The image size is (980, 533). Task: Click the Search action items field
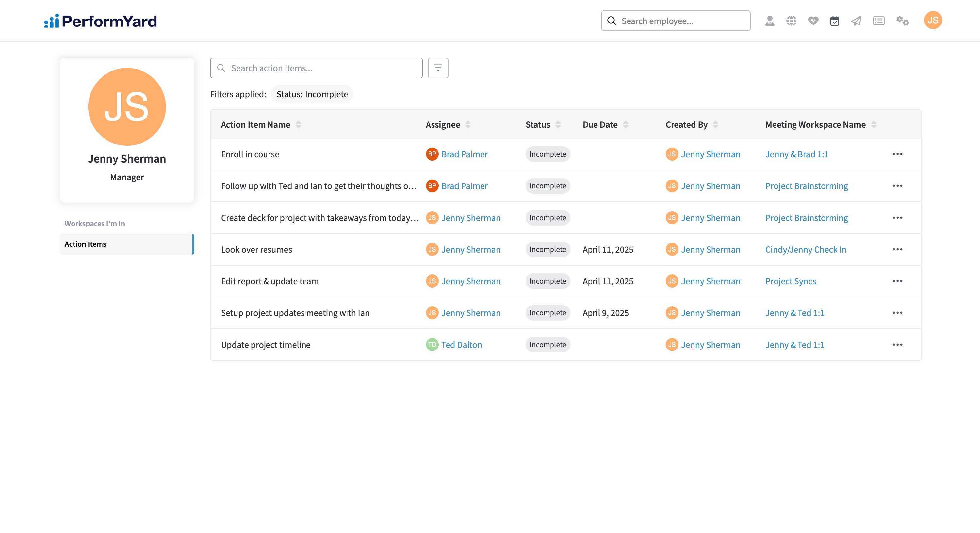(316, 68)
